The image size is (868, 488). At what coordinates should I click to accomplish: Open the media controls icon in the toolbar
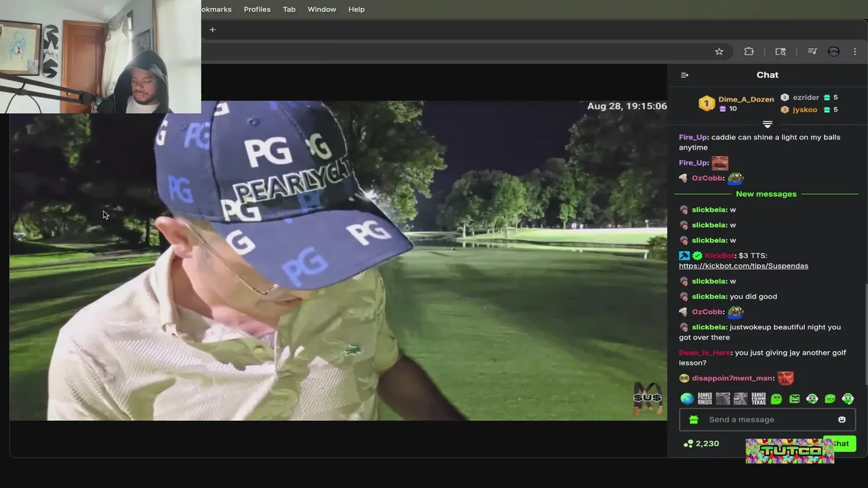pyautogui.click(x=812, y=52)
